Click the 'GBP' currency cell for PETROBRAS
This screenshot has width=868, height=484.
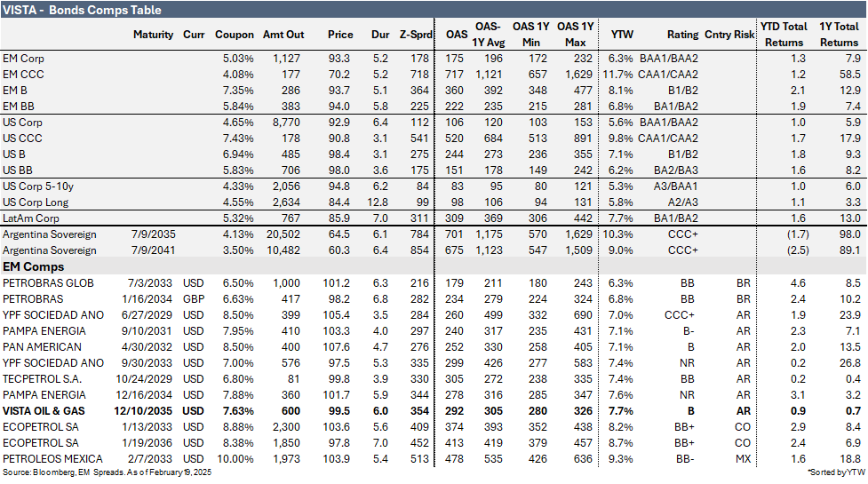[x=194, y=299]
